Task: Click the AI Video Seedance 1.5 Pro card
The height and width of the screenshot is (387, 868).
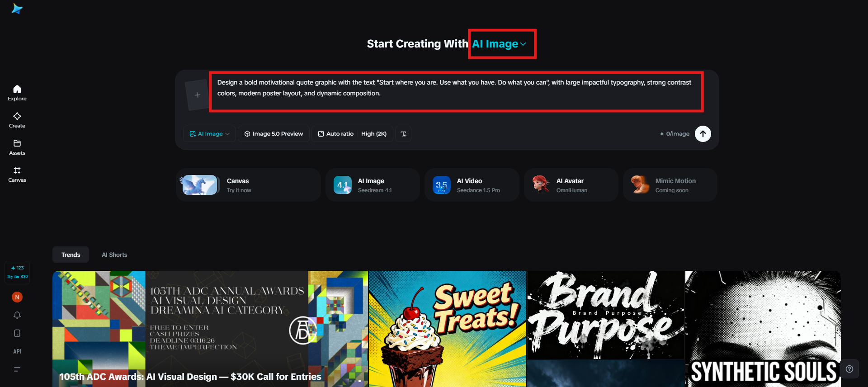Action: 472,185
